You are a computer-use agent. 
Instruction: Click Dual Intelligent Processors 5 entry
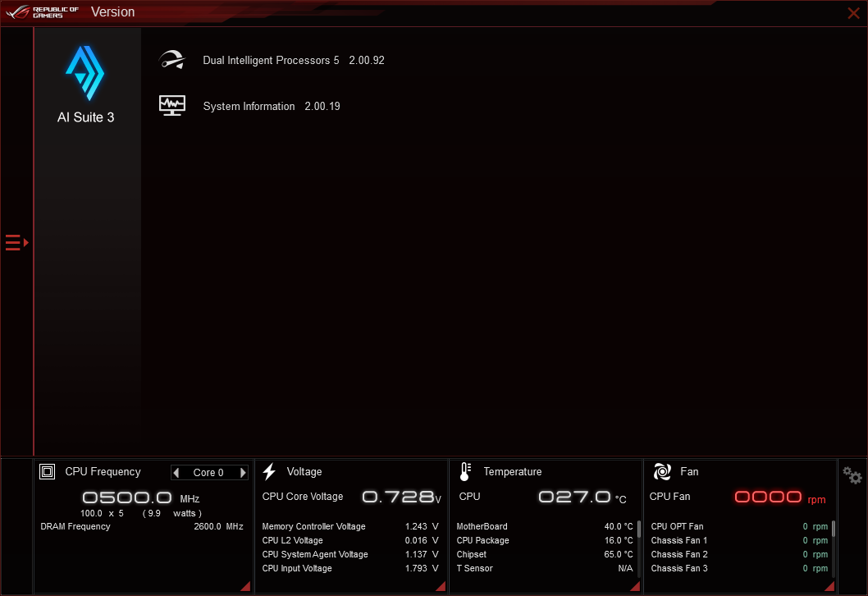coord(294,60)
